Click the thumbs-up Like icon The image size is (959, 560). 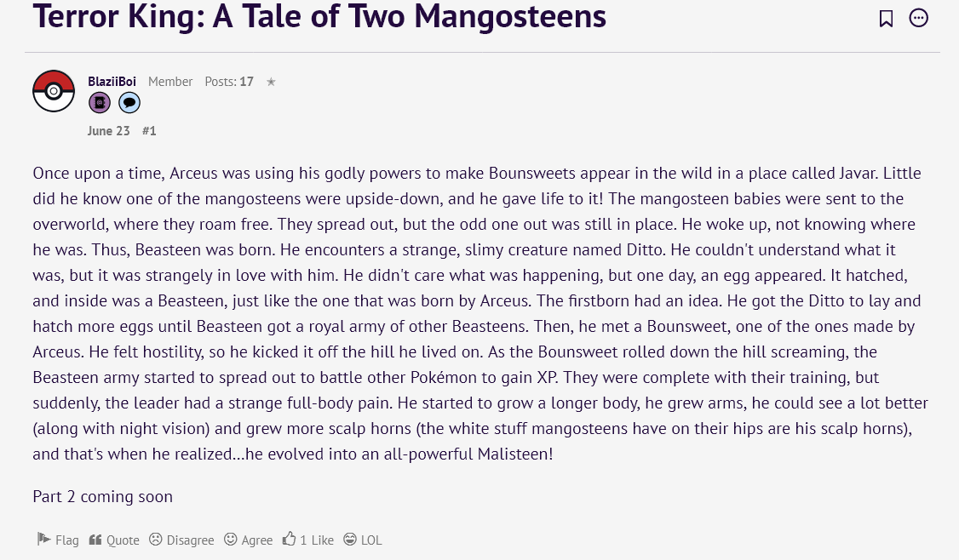(289, 539)
